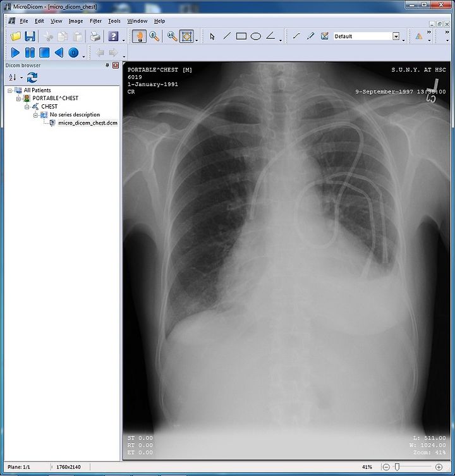The image size is (455, 476).
Task: Zoom out with the minus button
Action: [x=385, y=467]
